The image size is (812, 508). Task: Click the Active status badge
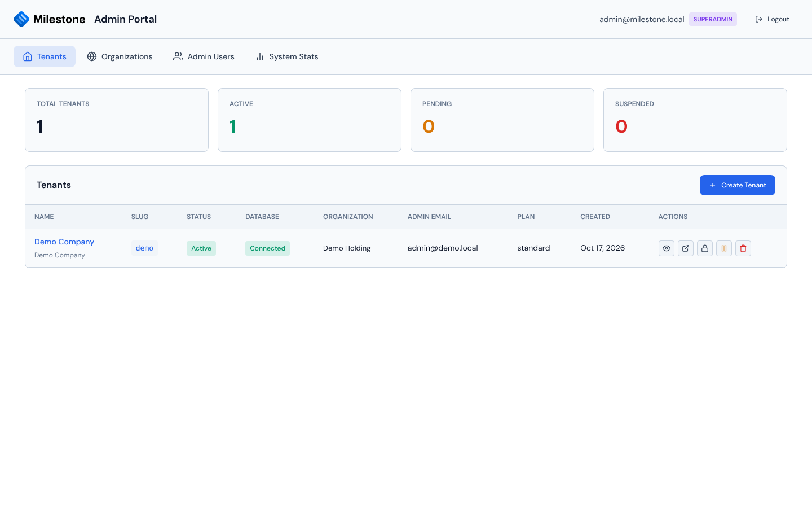pos(201,248)
